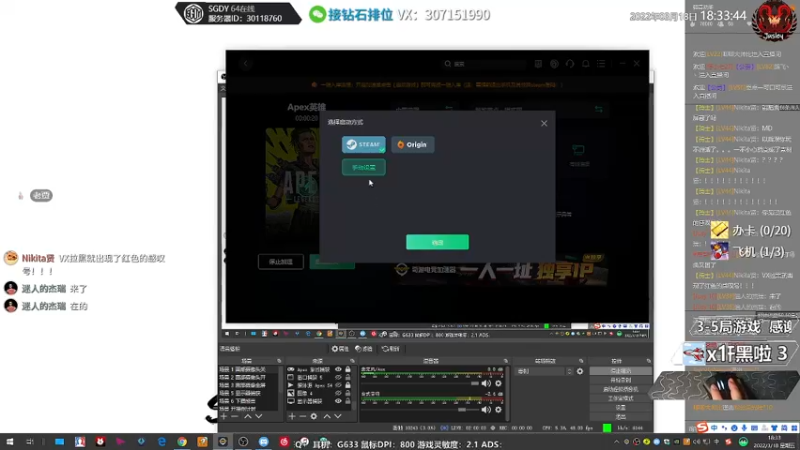Screen dimensions: 800x450
Task: Mute the second mixer audio track
Action: tap(486, 409)
